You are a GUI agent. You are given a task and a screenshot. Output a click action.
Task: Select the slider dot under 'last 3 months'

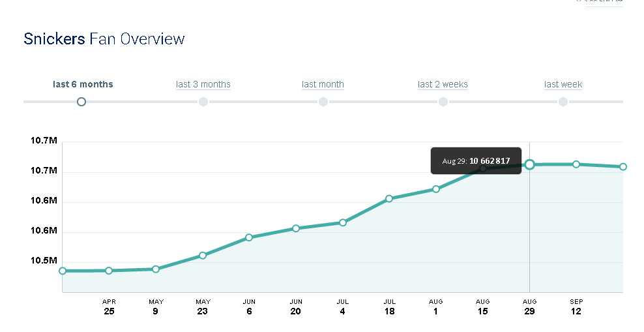(x=203, y=102)
